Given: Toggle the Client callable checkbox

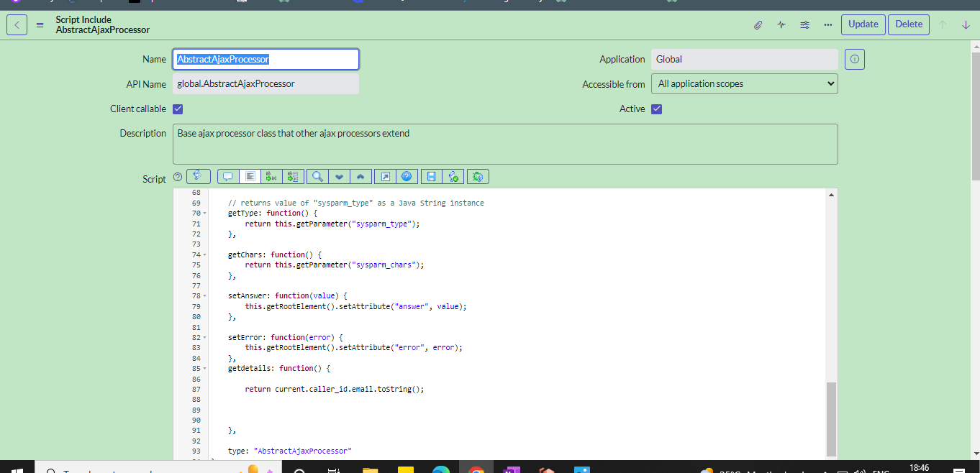Looking at the screenshot, I should click(178, 109).
